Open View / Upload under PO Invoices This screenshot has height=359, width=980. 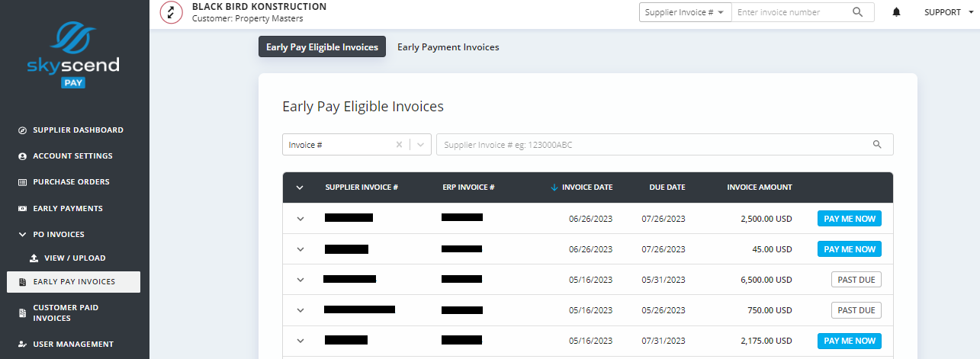coord(75,258)
